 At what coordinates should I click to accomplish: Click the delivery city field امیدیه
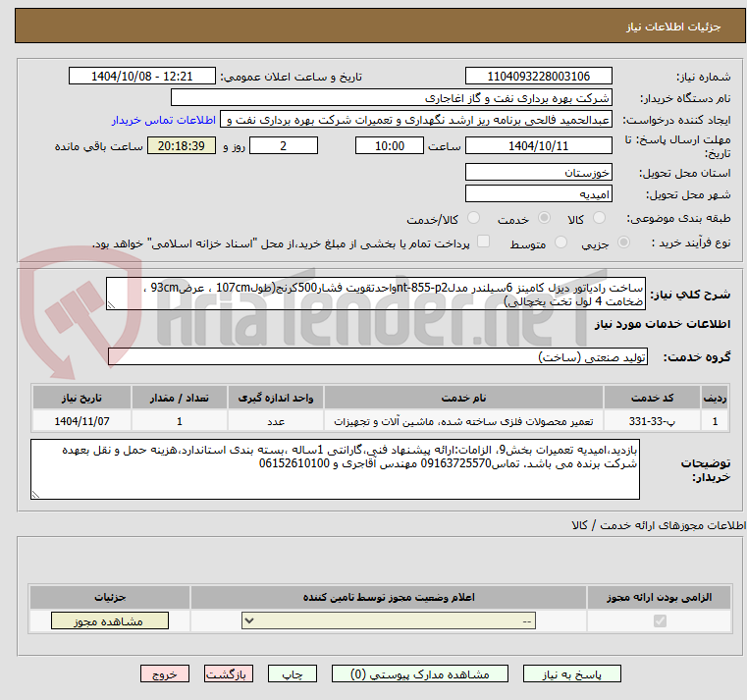pyautogui.click(x=539, y=194)
